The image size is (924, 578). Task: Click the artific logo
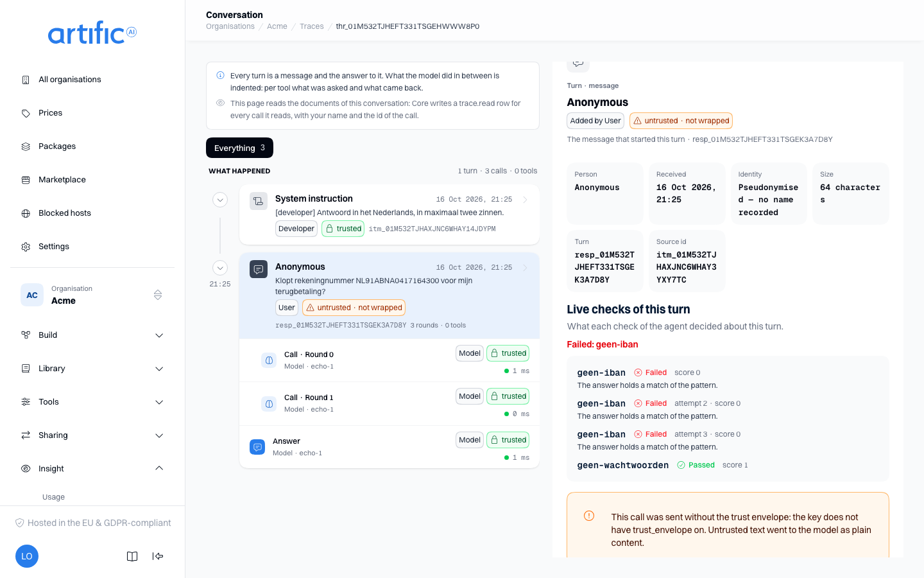point(92,33)
